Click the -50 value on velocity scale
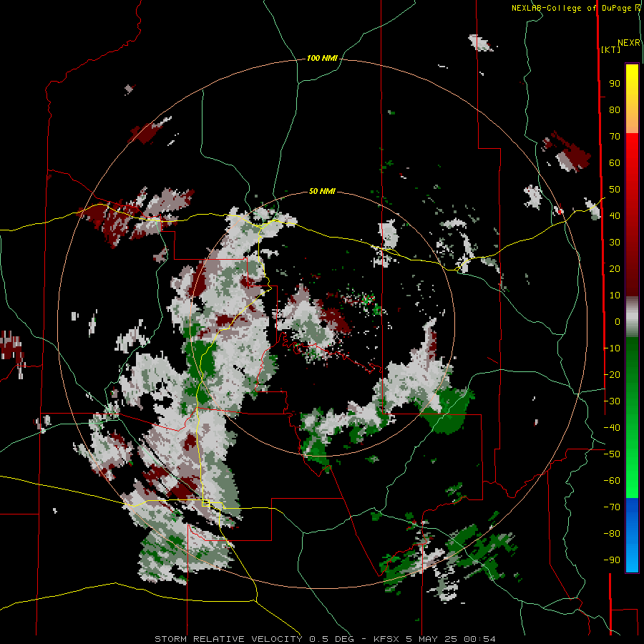Screen dimensions: 644x644 click(x=612, y=454)
